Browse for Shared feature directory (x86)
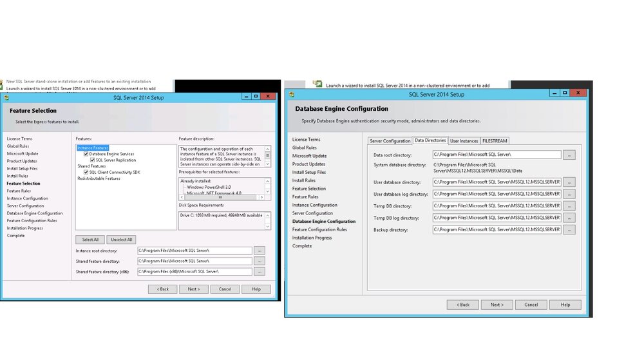This screenshot has width=644, height=362. click(x=260, y=272)
